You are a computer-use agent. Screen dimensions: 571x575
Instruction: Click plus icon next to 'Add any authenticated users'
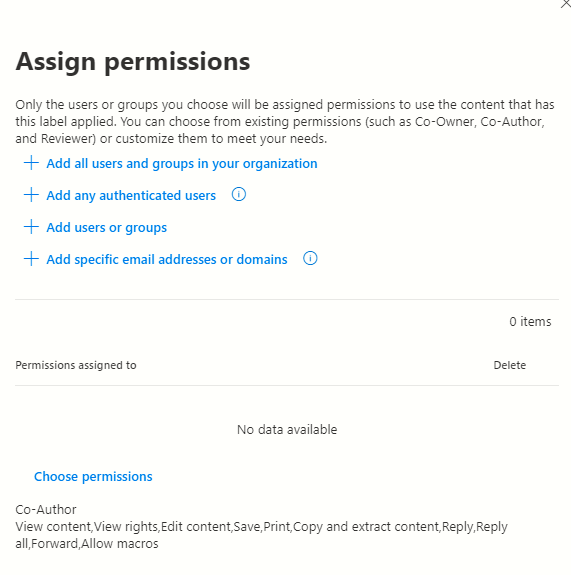click(32, 195)
